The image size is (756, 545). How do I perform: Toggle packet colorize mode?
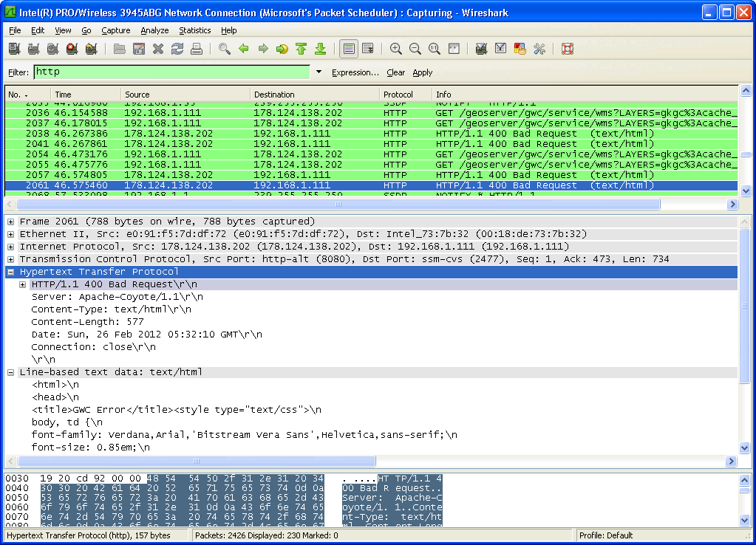[349, 49]
